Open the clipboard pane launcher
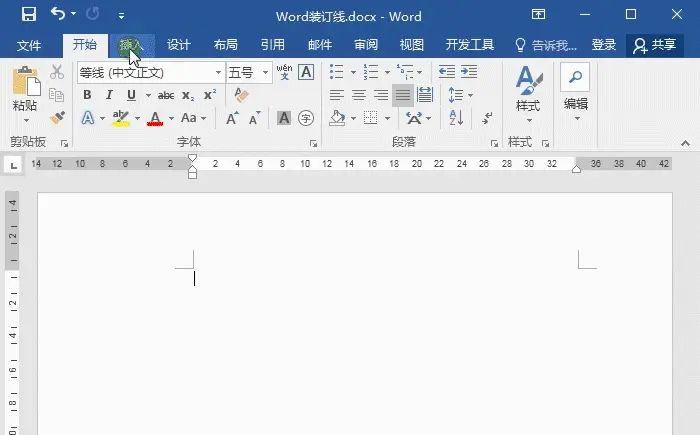The image size is (700, 435). [x=64, y=143]
